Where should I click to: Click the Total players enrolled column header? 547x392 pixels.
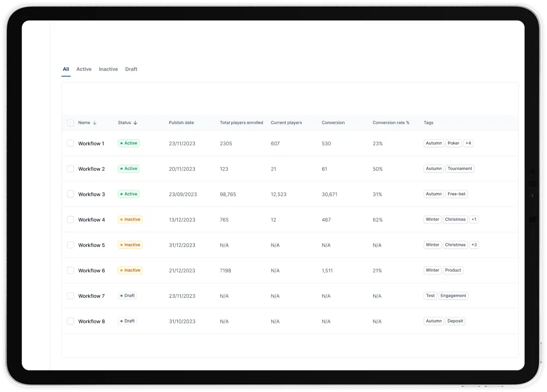coord(241,123)
